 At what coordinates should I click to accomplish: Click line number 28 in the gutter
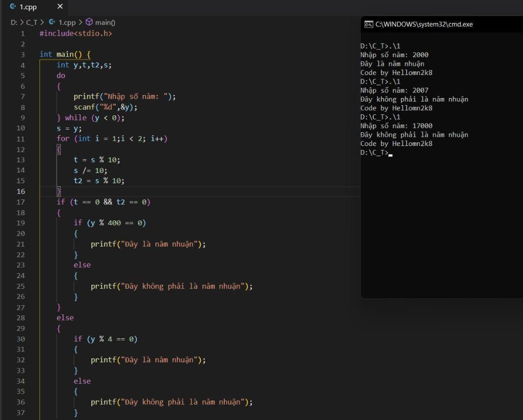pyautogui.click(x=20, y=317)
